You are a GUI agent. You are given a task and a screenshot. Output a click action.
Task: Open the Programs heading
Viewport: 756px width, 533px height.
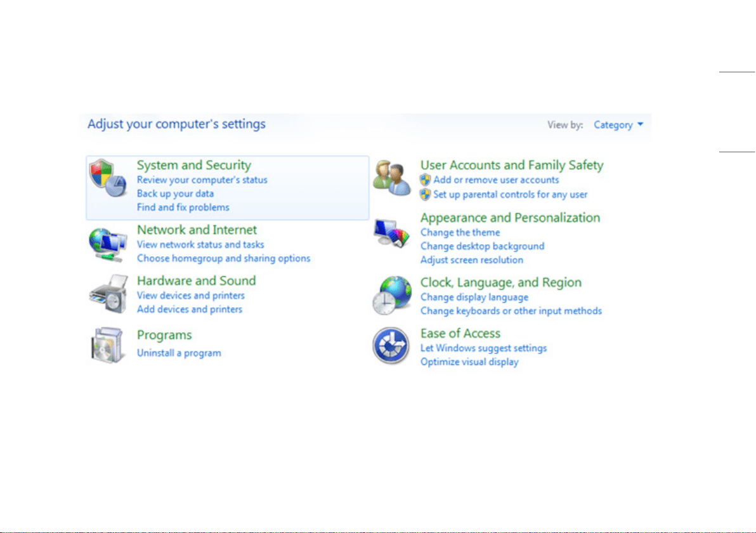coord(164,335)
